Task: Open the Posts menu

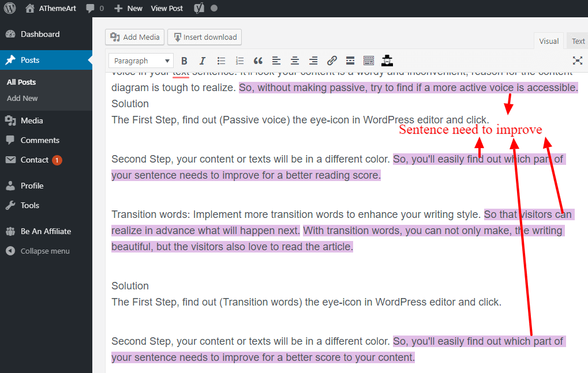Action: coord(30,60)
